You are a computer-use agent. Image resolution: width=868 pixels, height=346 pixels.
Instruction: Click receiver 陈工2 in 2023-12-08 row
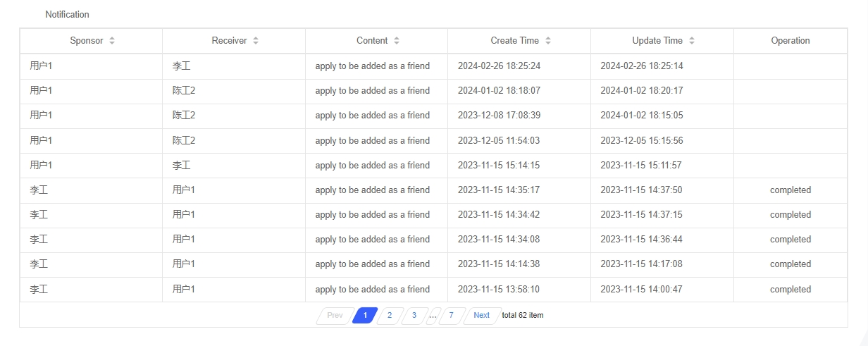[x=184, y=116]
